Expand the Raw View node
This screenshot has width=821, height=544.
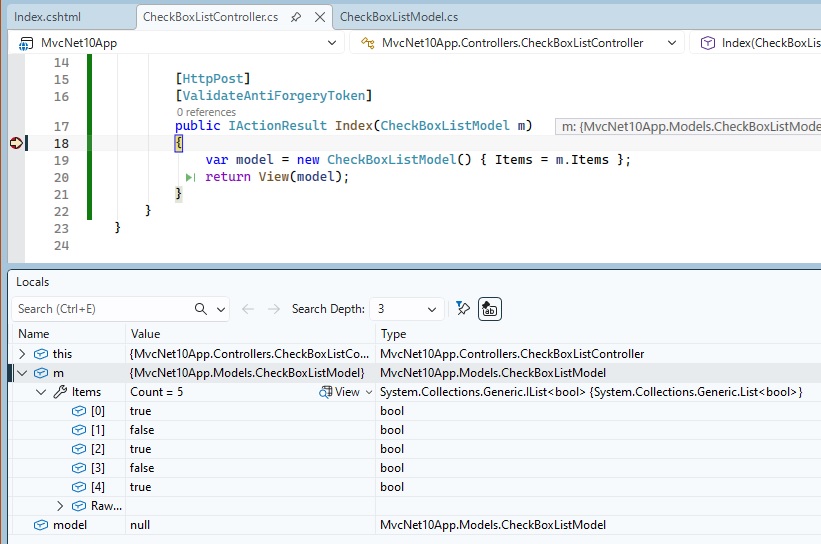[60, 506]
